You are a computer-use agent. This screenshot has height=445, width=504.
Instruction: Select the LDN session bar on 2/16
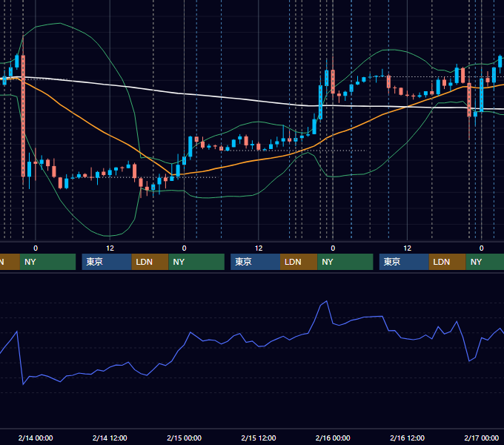coord(448,262)
